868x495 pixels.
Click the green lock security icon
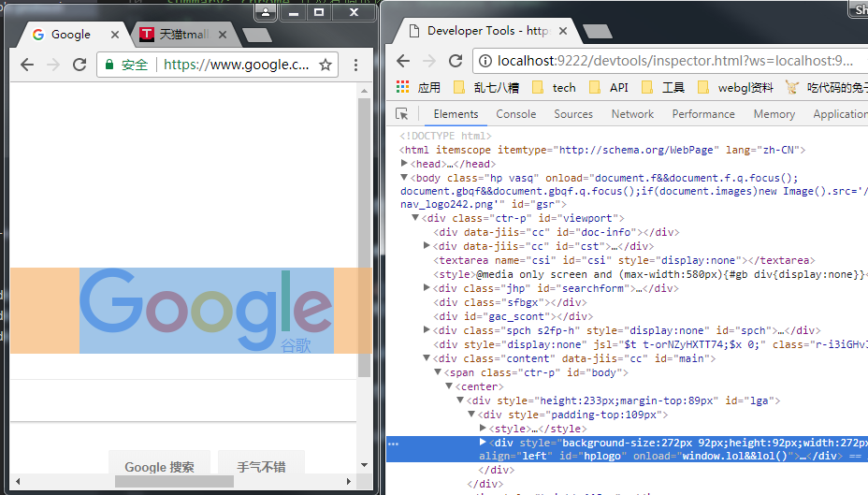tap(109, 65)
